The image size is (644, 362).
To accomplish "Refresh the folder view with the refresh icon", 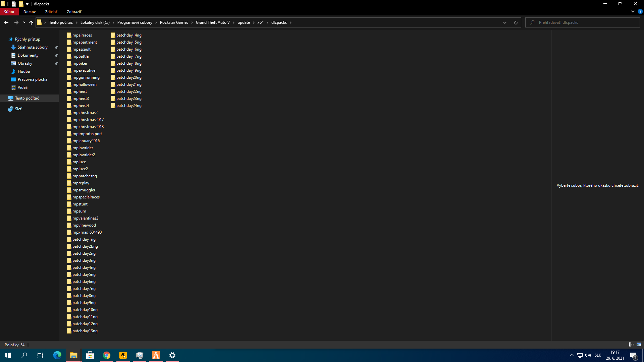I will [516, 22].
